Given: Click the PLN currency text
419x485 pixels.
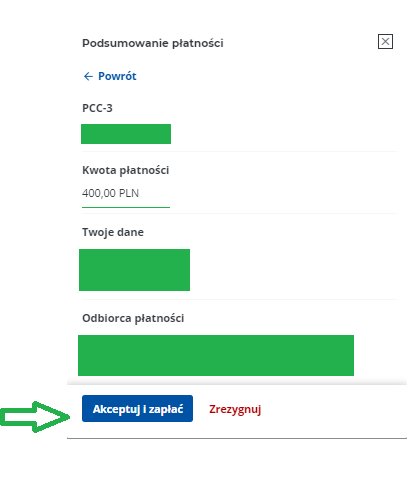Looking at the screenshot, I should (x=129, y=193).
